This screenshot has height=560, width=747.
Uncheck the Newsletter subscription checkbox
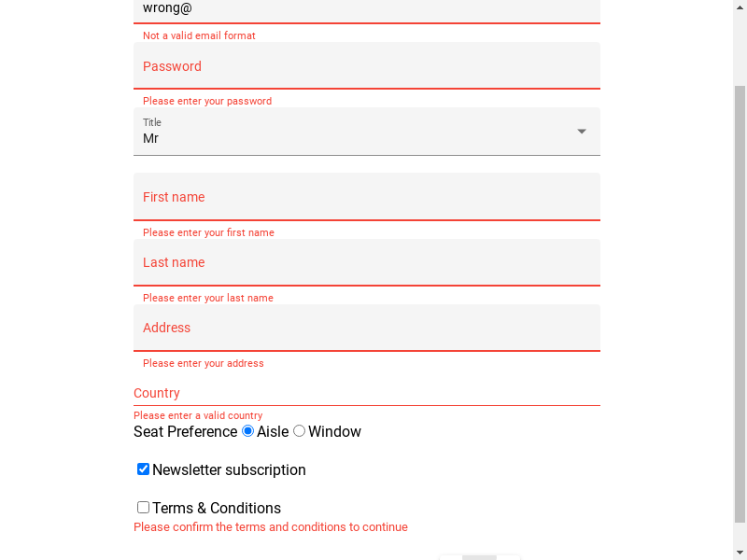pos(143,469)
